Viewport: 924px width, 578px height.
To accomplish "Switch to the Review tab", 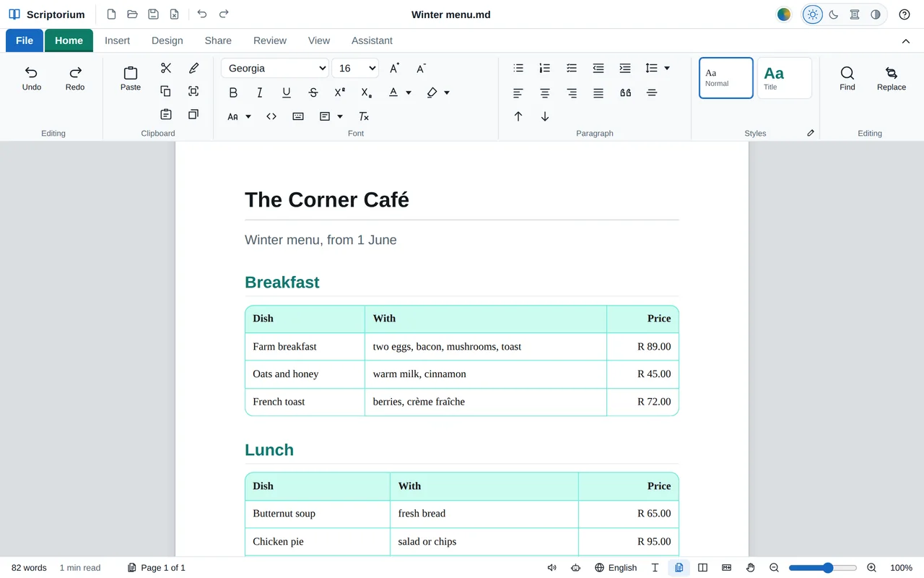I will (x=270, y=40).
